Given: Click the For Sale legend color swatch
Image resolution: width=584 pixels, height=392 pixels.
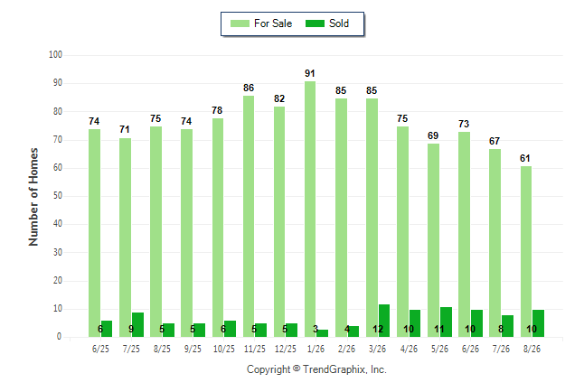Looking at the screenshot, I should pos(240,23).
